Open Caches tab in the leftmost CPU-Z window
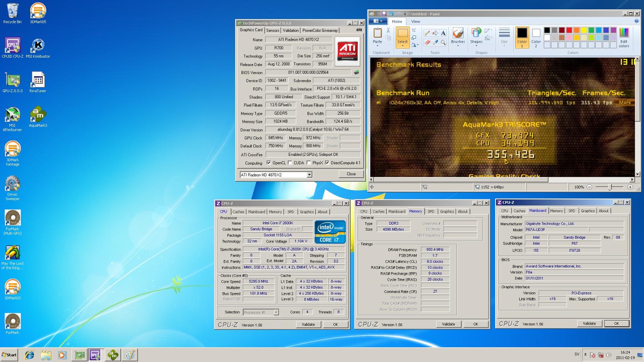This screenshot has height=362, width=644. click(x=238, y=212)
